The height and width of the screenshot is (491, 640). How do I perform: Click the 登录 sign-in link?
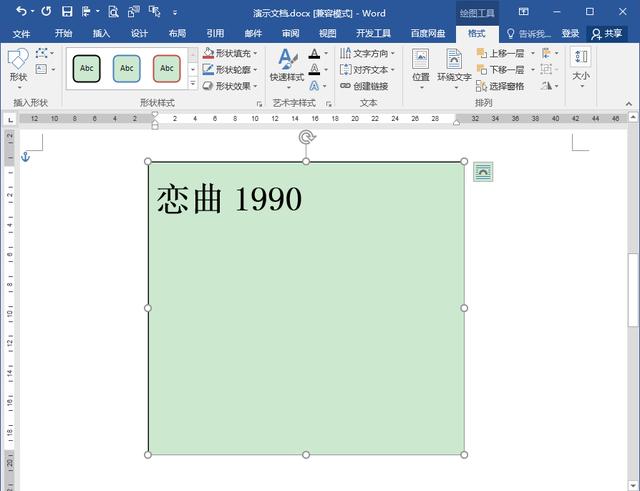(x=570, y=33)
